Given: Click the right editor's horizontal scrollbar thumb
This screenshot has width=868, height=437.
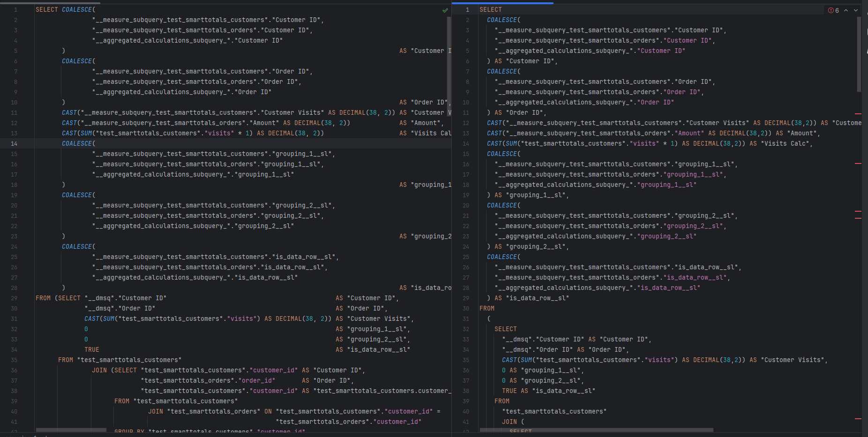Looking at the screenshot, I should [x=597, y=430].
